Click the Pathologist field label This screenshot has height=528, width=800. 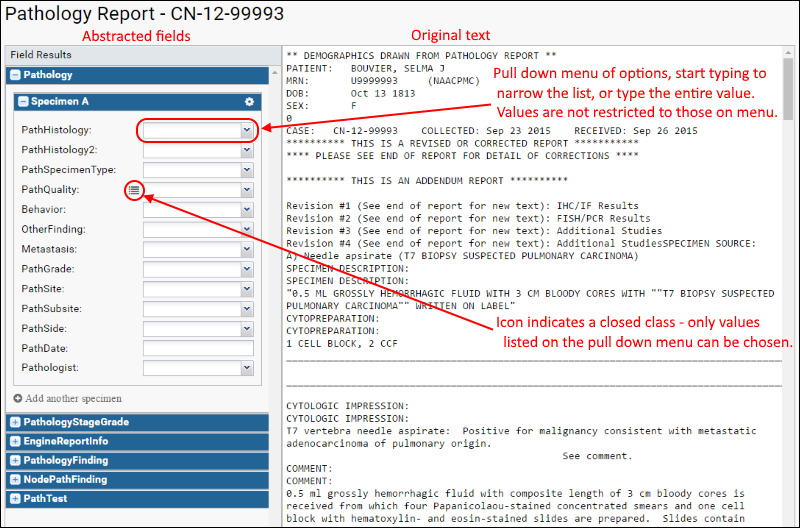(50, 368)
